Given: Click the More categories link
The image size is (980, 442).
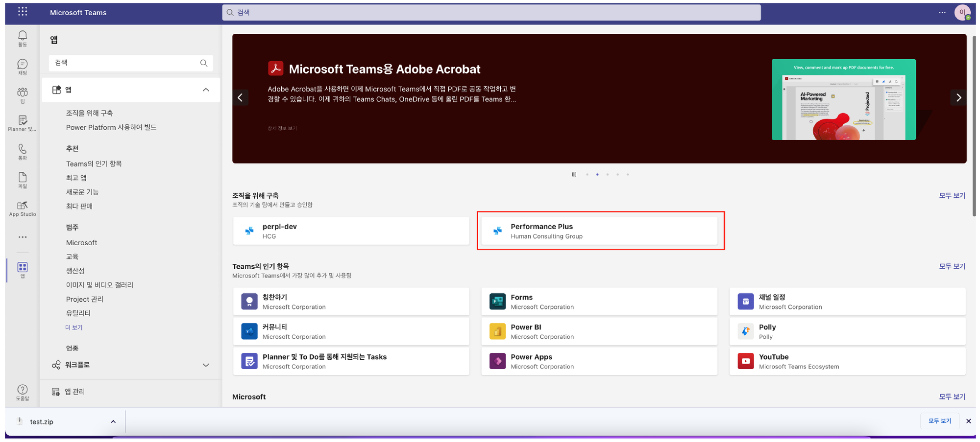Looking at the screenshot, I should pyautogui.click(x=74, y=327).
